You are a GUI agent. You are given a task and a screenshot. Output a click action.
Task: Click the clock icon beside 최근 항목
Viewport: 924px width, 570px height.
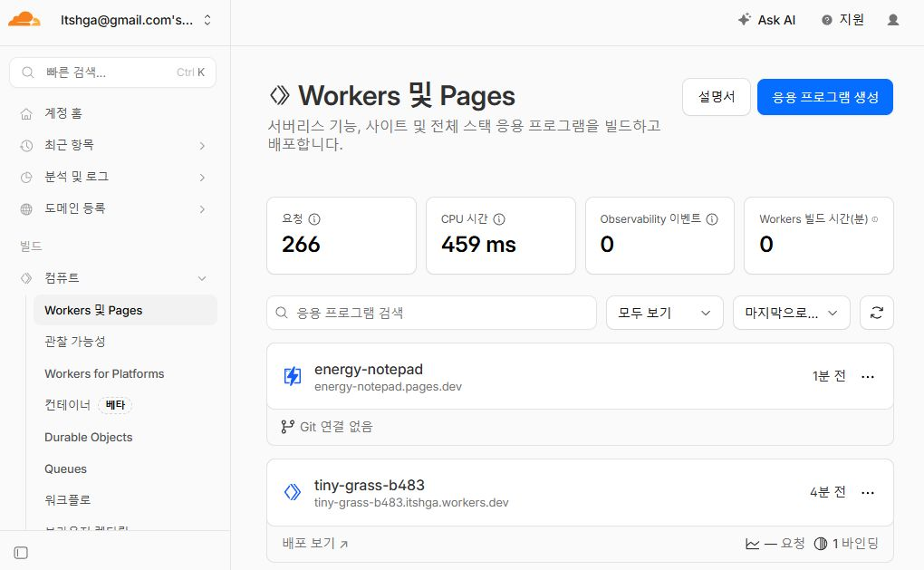tap(26, 146)
